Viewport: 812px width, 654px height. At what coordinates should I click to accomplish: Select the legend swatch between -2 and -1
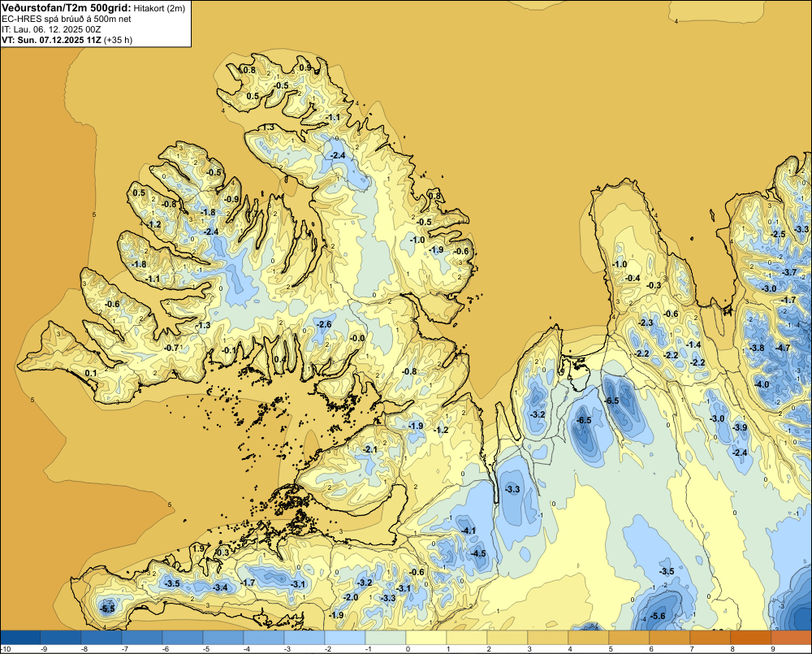pos(345,638)
